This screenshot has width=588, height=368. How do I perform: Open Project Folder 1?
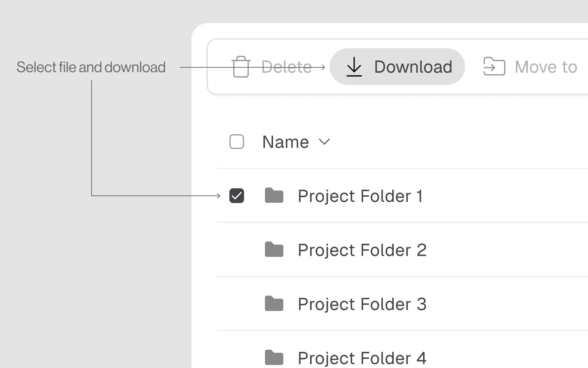pyautogui.click(x=360, y=196)
